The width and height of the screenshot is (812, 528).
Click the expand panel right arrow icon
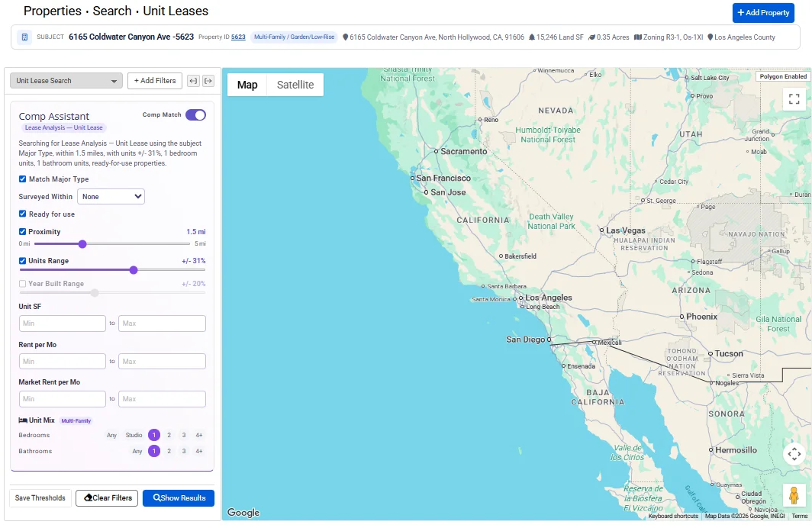tap(208, 81)
